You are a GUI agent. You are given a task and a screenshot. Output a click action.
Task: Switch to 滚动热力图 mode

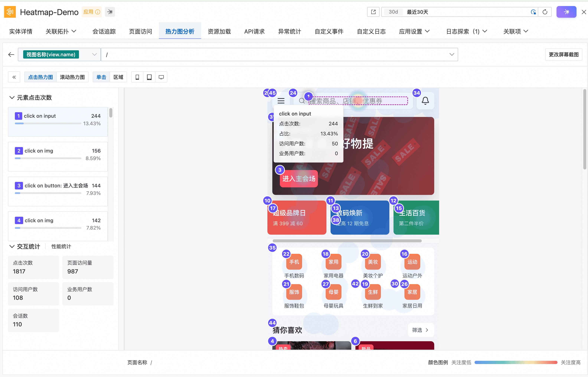click(72, 77)
